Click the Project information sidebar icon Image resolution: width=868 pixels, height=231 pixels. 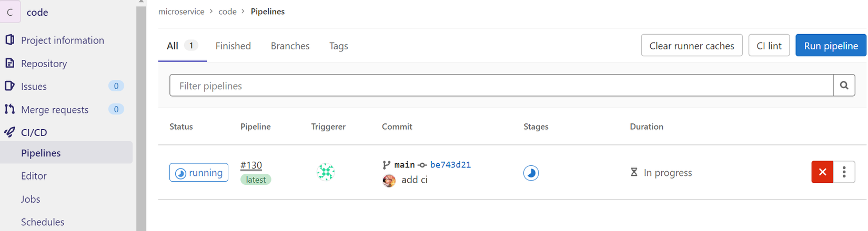9,40
